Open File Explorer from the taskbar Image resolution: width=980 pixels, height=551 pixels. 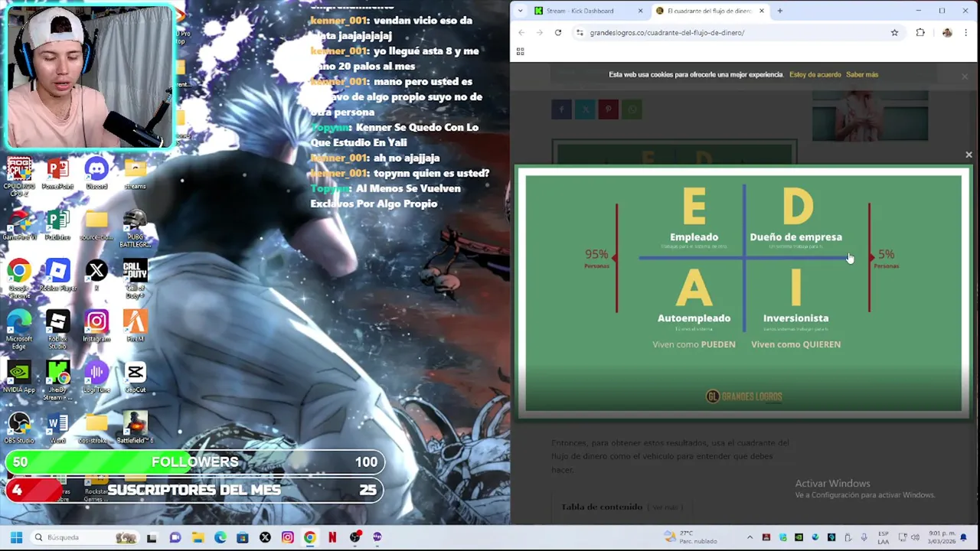click(198, 537)
